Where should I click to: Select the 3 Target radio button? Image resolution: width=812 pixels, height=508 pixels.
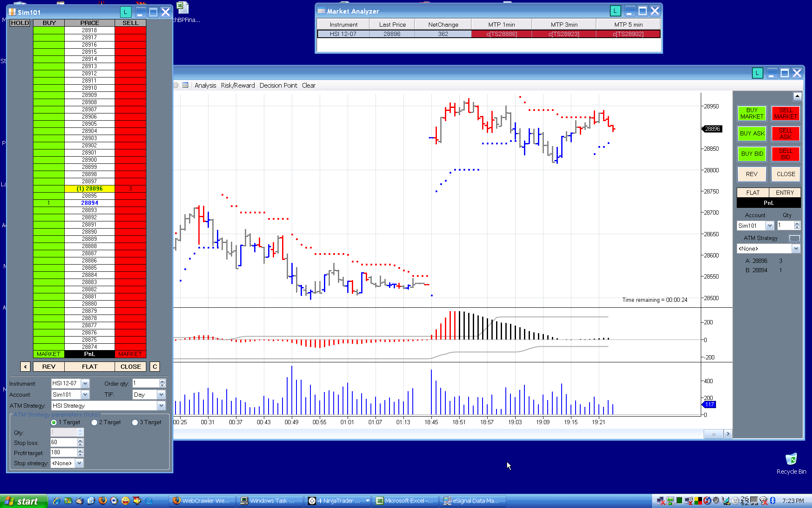(x=135, y=422)
